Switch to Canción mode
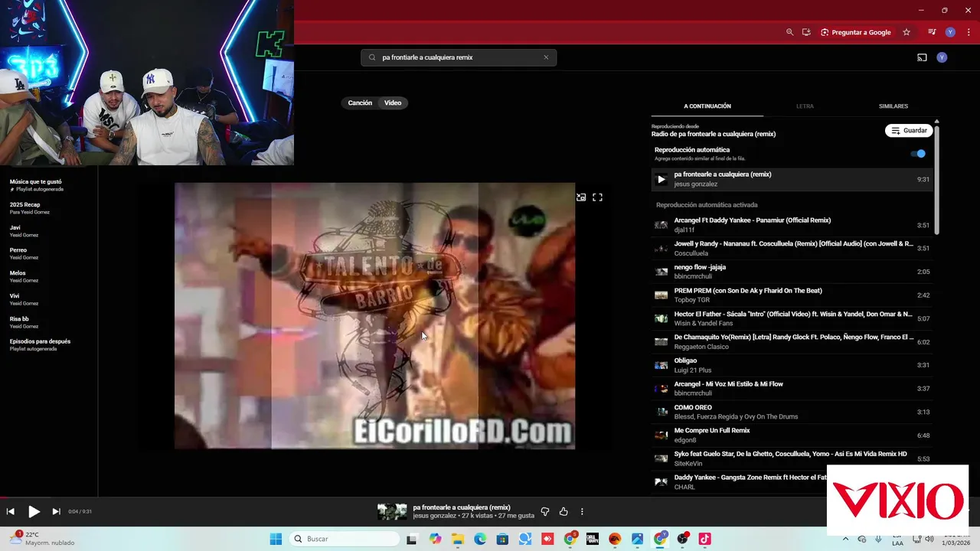The height and width of the screenshot is (551, 980). point(360,103)
